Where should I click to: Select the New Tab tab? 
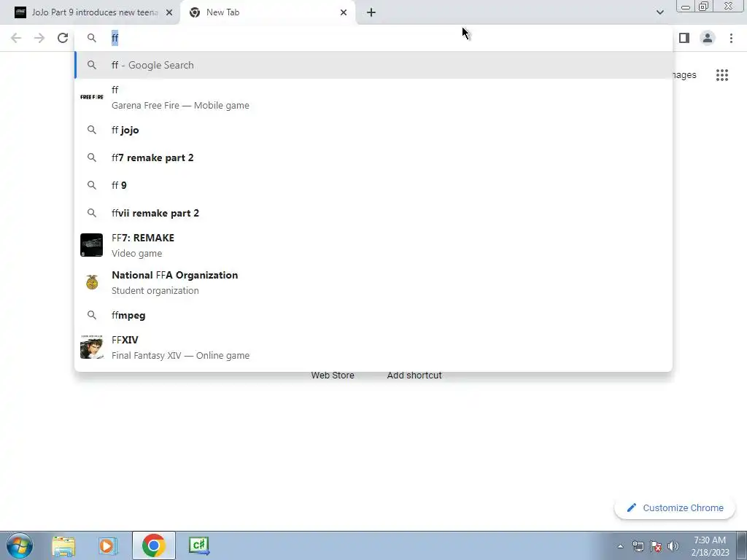tap(268, 12)
